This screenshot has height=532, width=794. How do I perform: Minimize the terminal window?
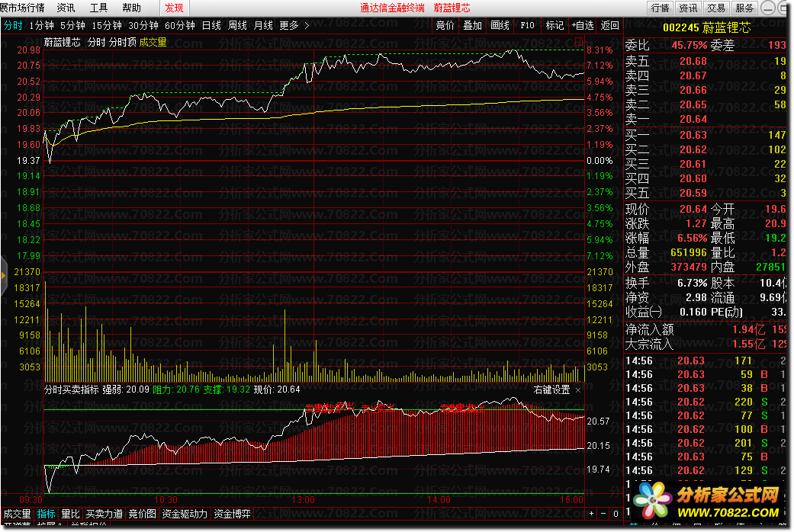(768, 8)
